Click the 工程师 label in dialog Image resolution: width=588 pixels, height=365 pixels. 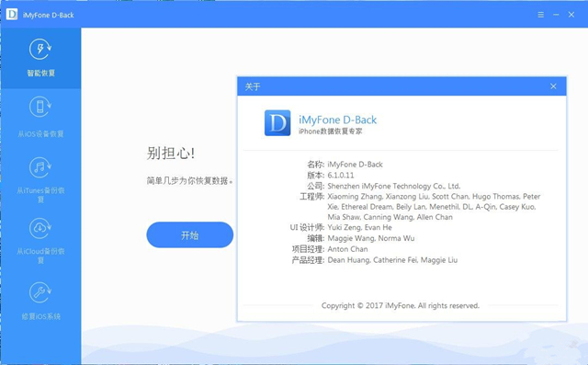pyautogui.click(x=312, y=197)
